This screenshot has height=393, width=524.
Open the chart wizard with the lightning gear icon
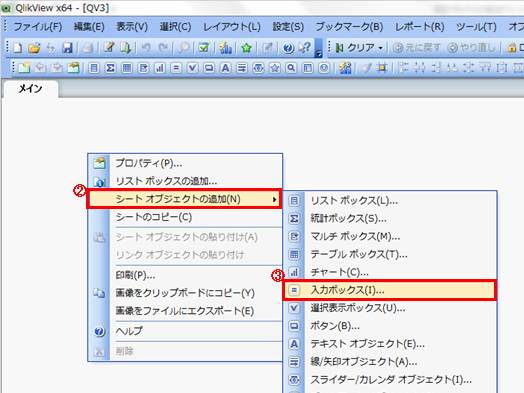345,68
